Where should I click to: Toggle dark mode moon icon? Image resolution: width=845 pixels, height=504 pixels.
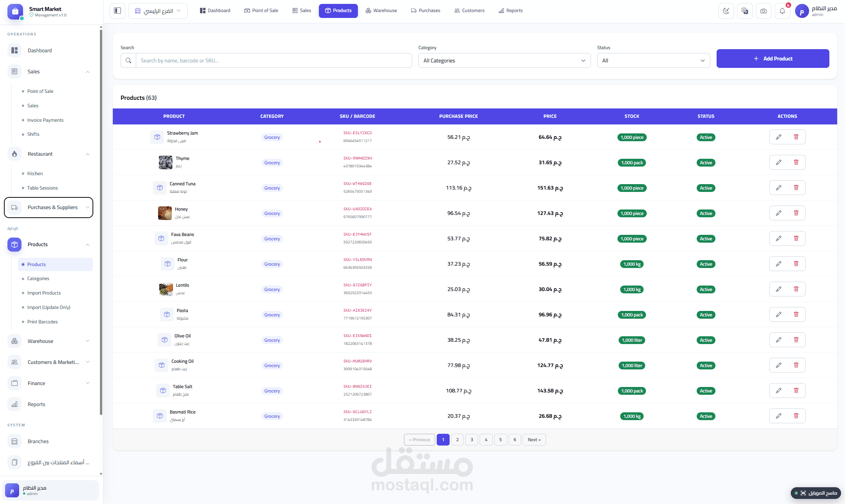[x=726, y=11]
